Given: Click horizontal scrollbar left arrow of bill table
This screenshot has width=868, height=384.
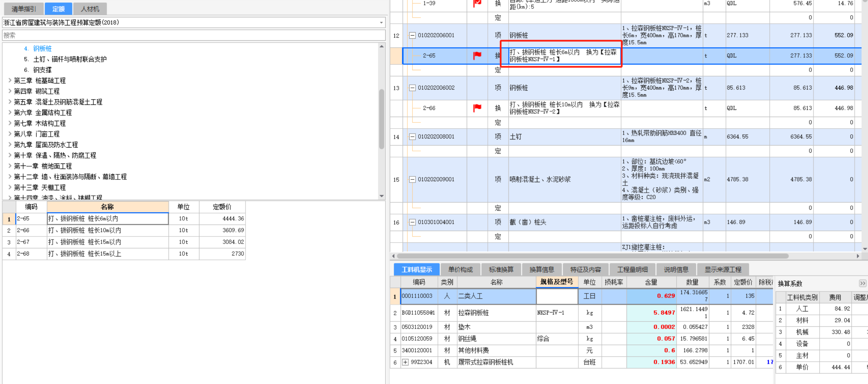Looking at the screenshot, I should point(393,256).
